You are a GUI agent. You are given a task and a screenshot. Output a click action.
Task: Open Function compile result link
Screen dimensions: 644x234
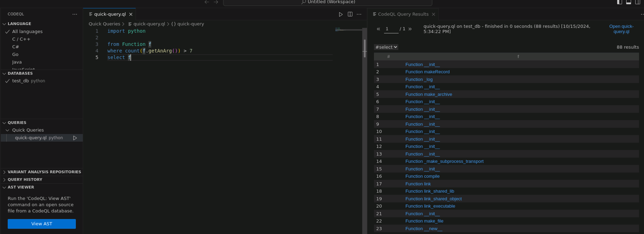click(x=422, y=176)
